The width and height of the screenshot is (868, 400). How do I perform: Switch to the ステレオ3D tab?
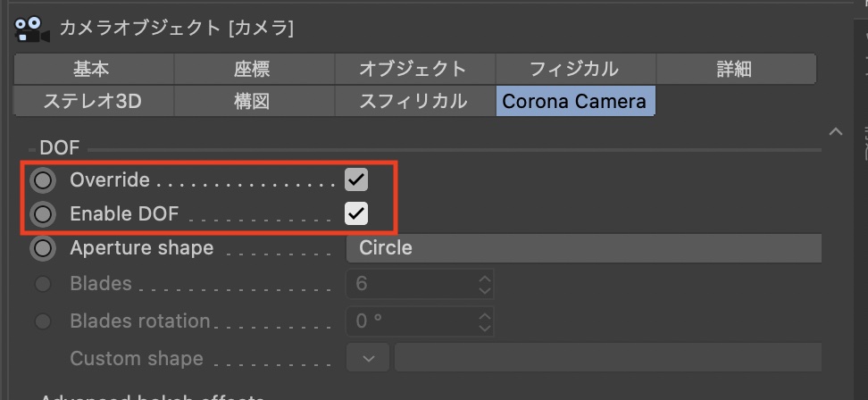click(x=93, y=101)
